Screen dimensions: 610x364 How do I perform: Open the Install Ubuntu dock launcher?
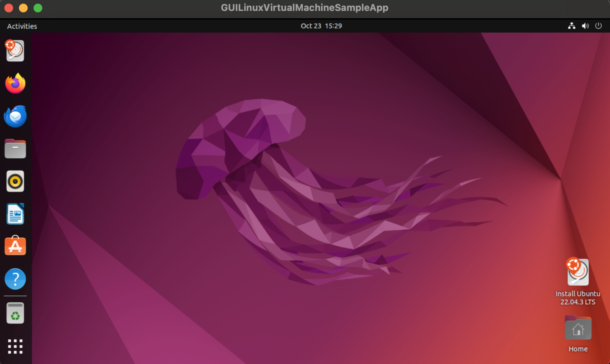point(15,51)
